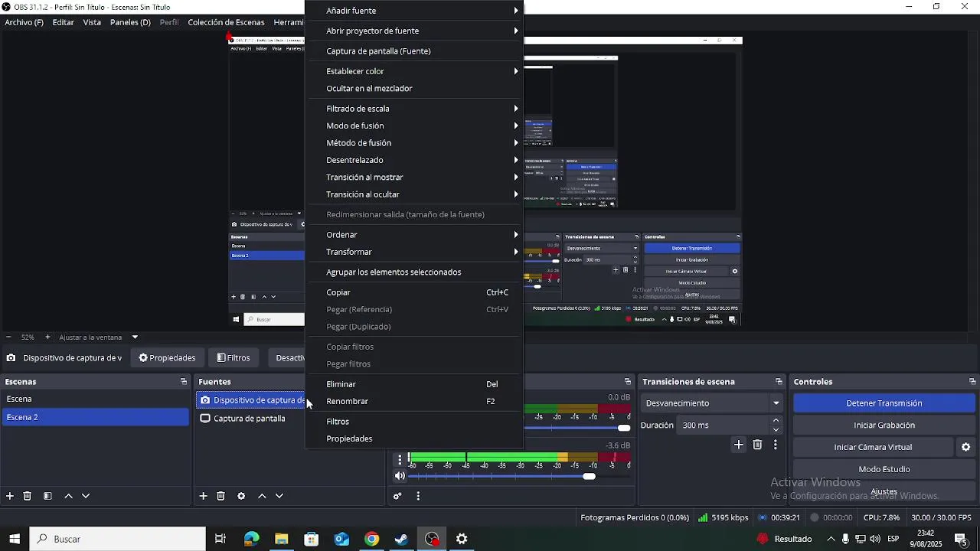
Task: Open transition properties three dots
Action: coord(776,445)
